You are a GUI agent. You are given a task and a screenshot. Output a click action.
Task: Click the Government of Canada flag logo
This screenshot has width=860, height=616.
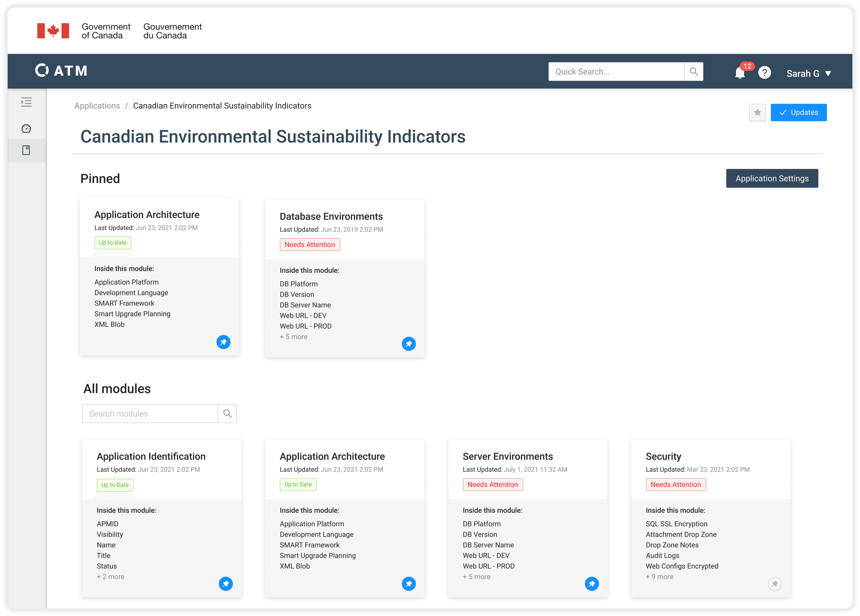coord(53,31)
